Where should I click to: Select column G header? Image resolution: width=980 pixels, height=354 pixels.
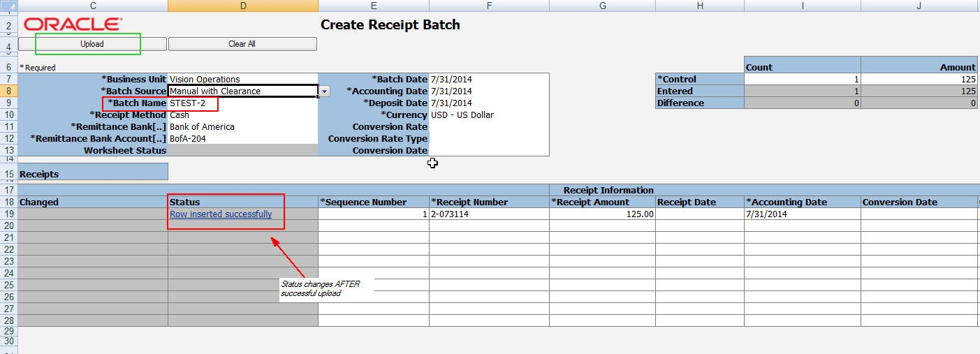(602, 6)
